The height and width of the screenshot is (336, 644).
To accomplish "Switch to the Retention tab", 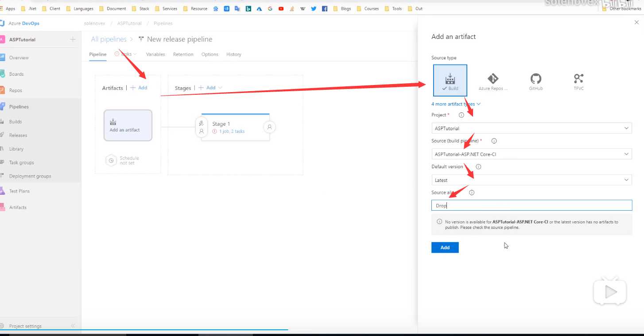I will [183, 54].
